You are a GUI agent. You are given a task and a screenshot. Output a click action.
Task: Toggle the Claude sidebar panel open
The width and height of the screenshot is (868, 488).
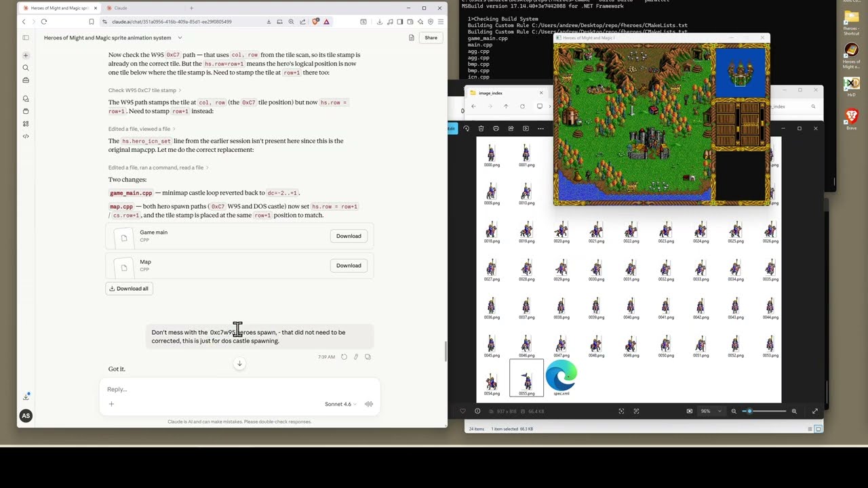[x=26, y=38]
